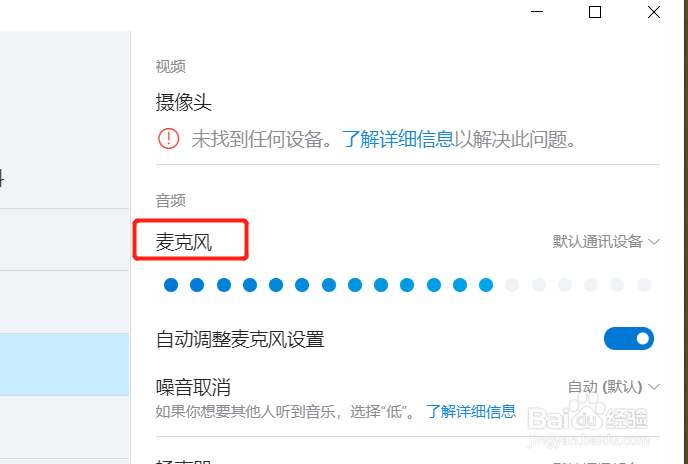This screenshot has height=464, width=688.
Task: Click the last lit blue microphone level dot
Action: pyautogui.click(x=486, y=285)
